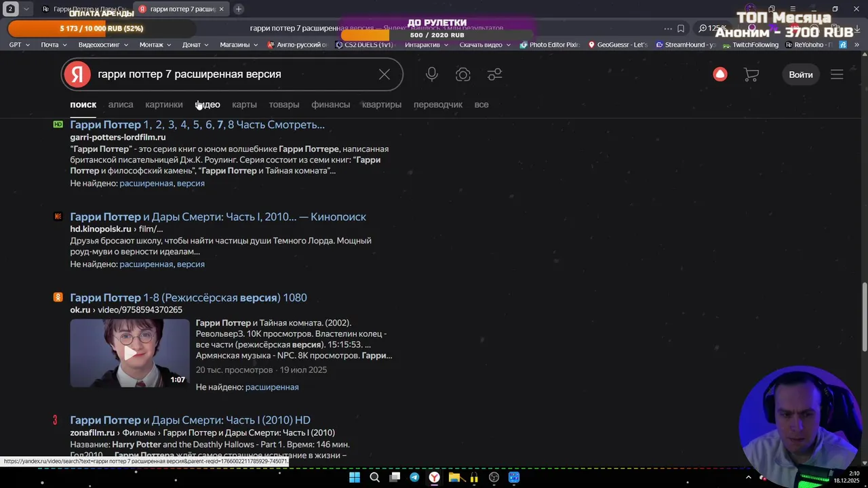Click расширенная under the lordfilm result
This screenshot has width=868, height=488.
pos(146,183)
